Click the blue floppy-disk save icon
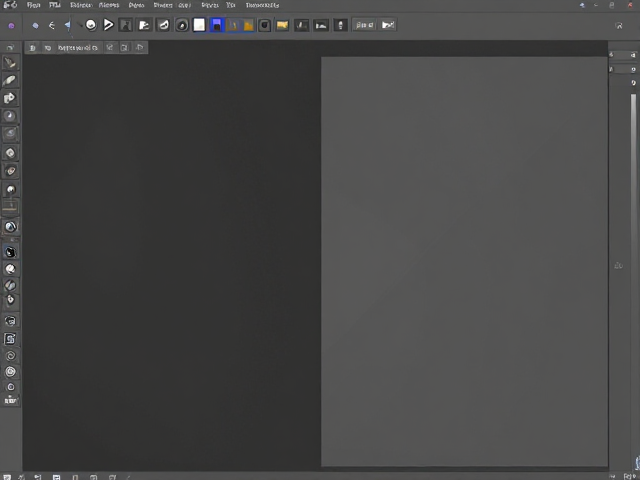Screen dimensions: 640x480 pos(217,25)
